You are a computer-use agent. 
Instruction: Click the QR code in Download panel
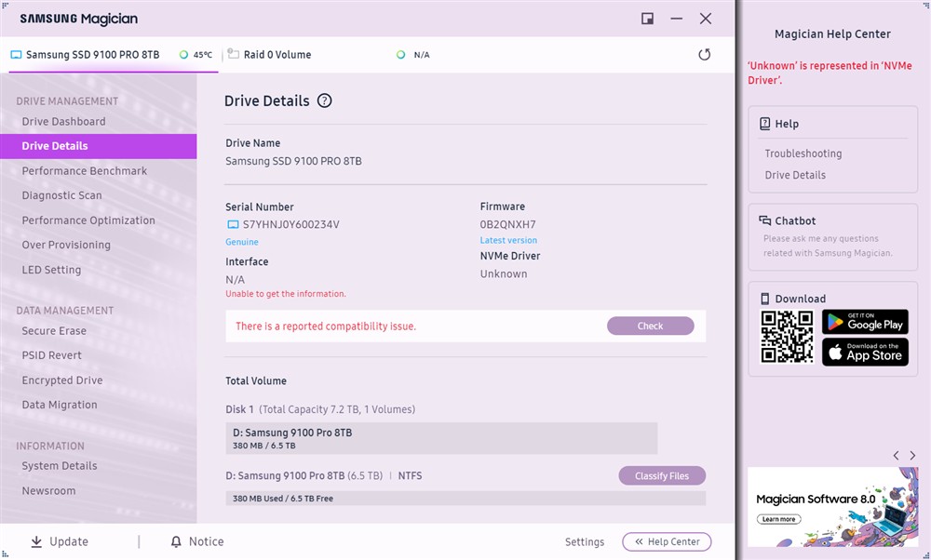tap(787, 337)
